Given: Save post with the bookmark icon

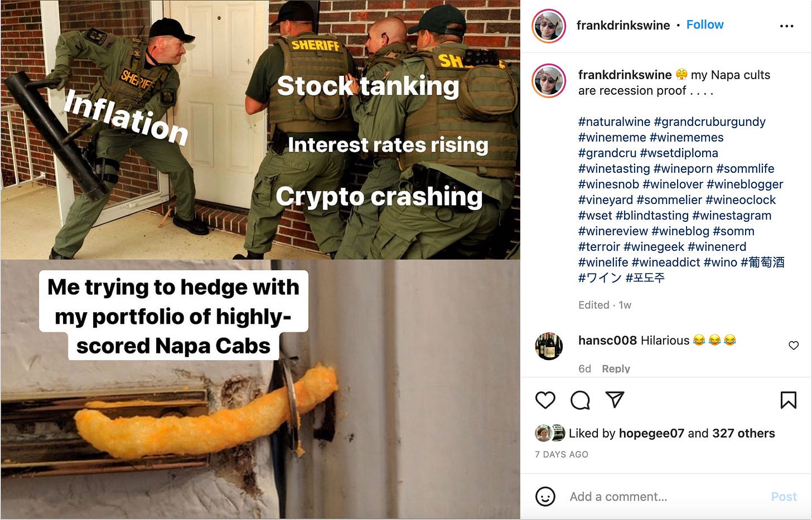Looking at the screenshot, I should (x=788, y=400).
